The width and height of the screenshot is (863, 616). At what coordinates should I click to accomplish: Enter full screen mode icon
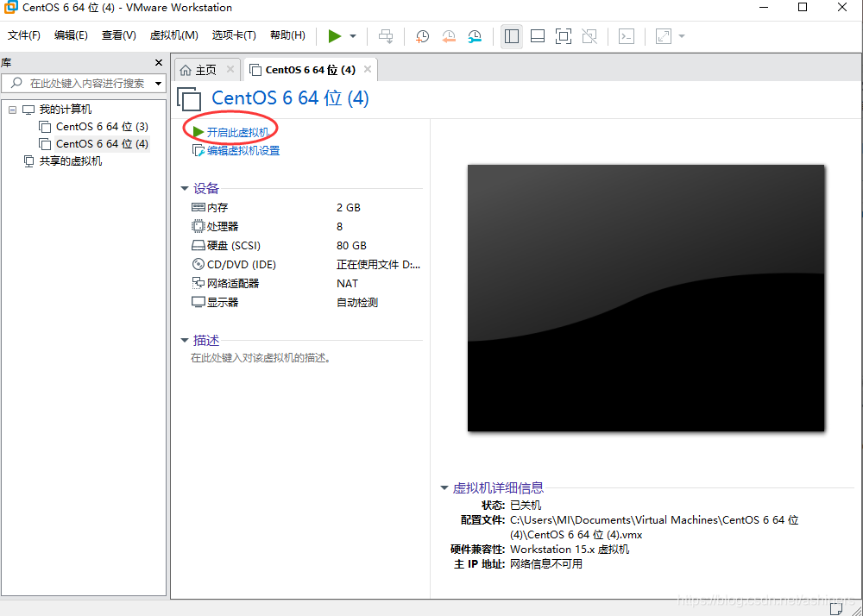point(563,36)
